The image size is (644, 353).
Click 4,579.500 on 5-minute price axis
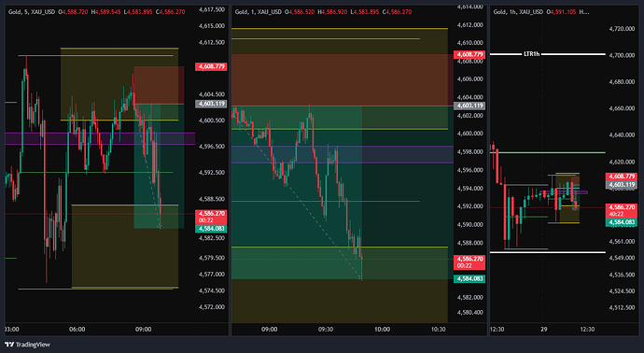click(212, 258)
